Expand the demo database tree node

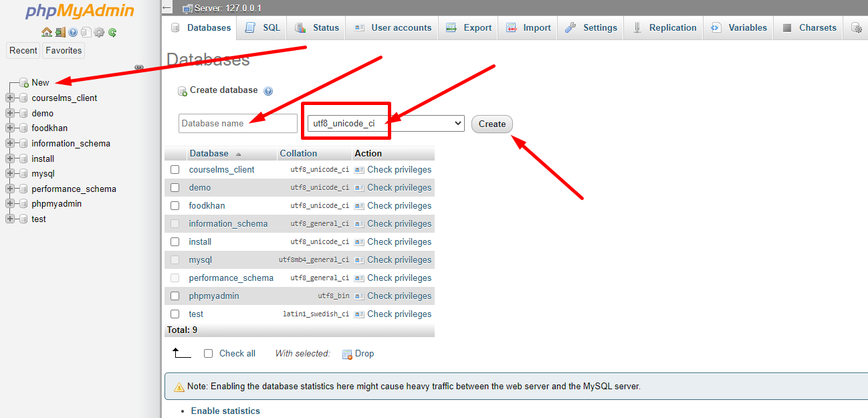[10, 113]
